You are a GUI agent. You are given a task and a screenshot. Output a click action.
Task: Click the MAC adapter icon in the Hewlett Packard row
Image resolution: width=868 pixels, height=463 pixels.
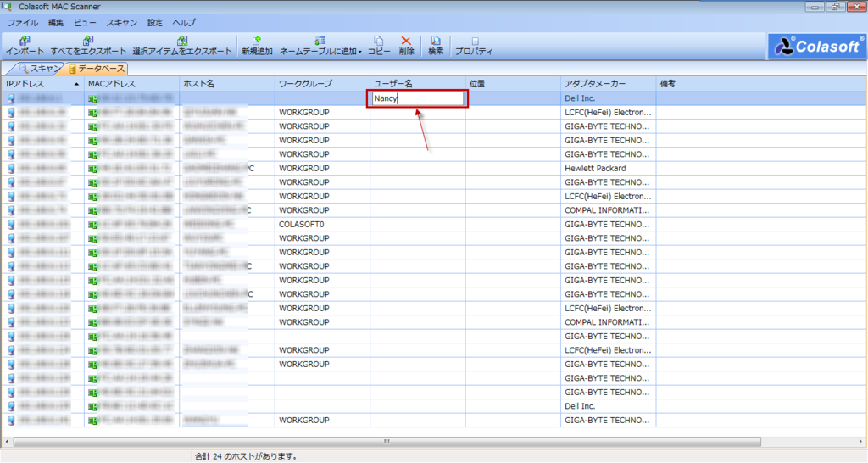coord(92,169)
